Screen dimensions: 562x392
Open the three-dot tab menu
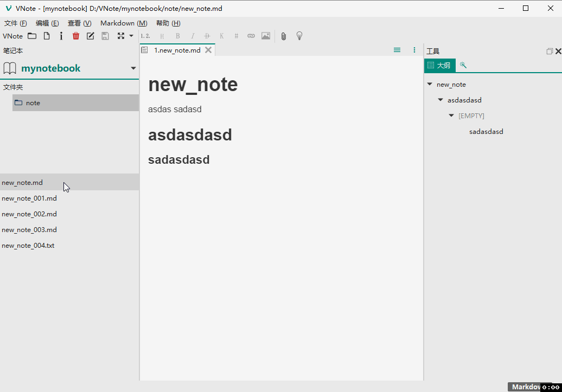tap(414, 50)
